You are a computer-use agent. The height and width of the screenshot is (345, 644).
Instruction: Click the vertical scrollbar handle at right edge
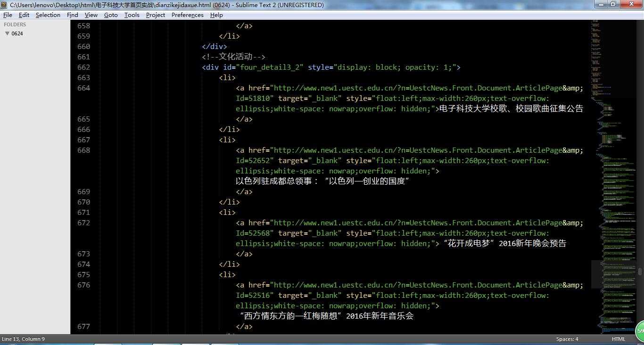(x=640, y=271)
